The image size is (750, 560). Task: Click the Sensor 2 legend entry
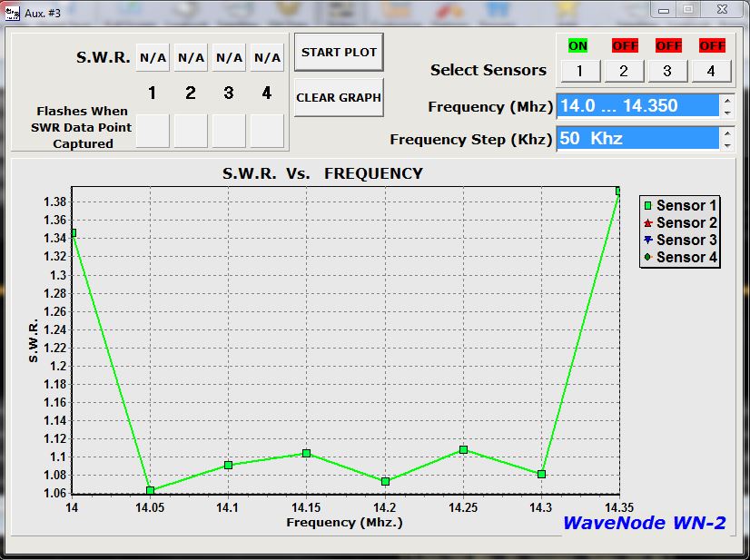(680, 223)
